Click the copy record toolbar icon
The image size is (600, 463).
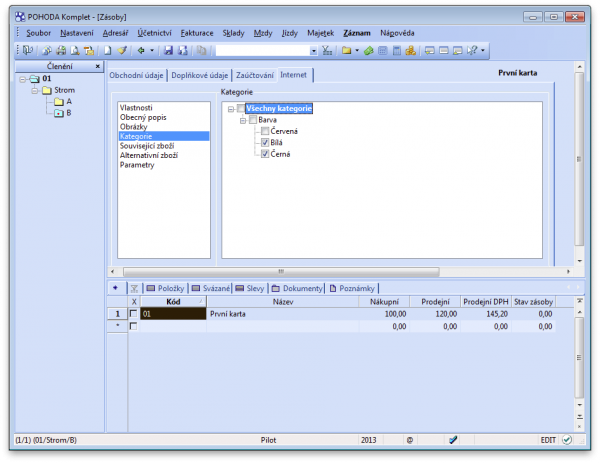point(201,50)
